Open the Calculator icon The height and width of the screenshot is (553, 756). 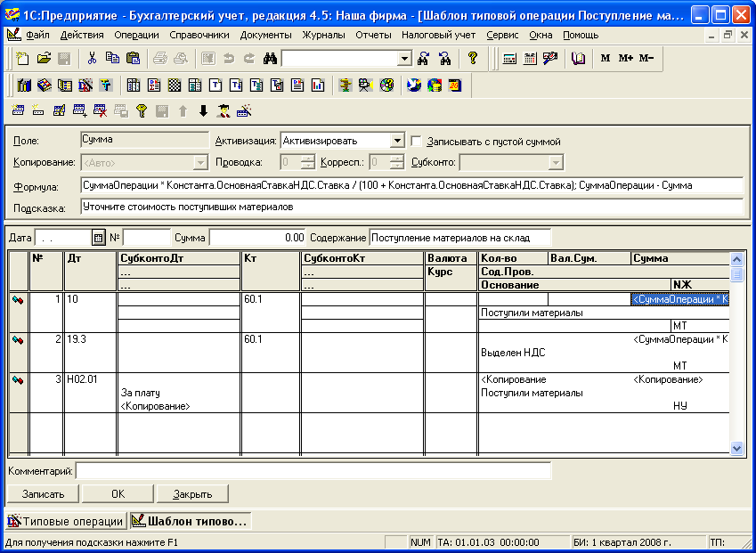(509, 59)
